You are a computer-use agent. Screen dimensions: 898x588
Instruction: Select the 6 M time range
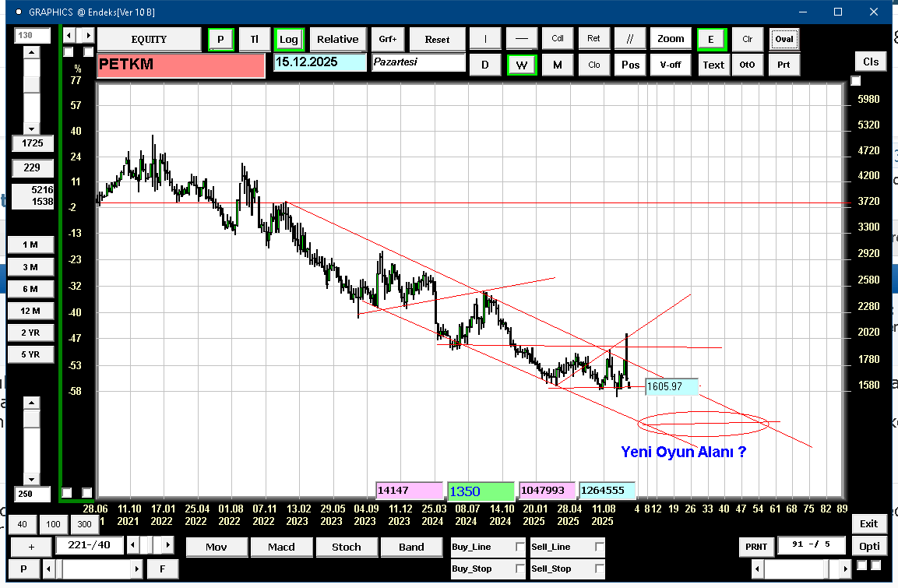coord(30,288)
